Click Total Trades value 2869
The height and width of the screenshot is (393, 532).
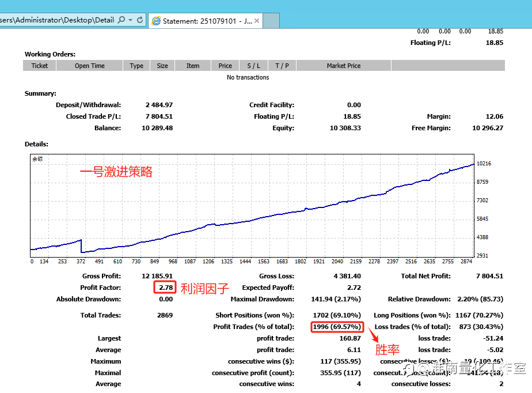pyautogui.click(x=165, y=315)
